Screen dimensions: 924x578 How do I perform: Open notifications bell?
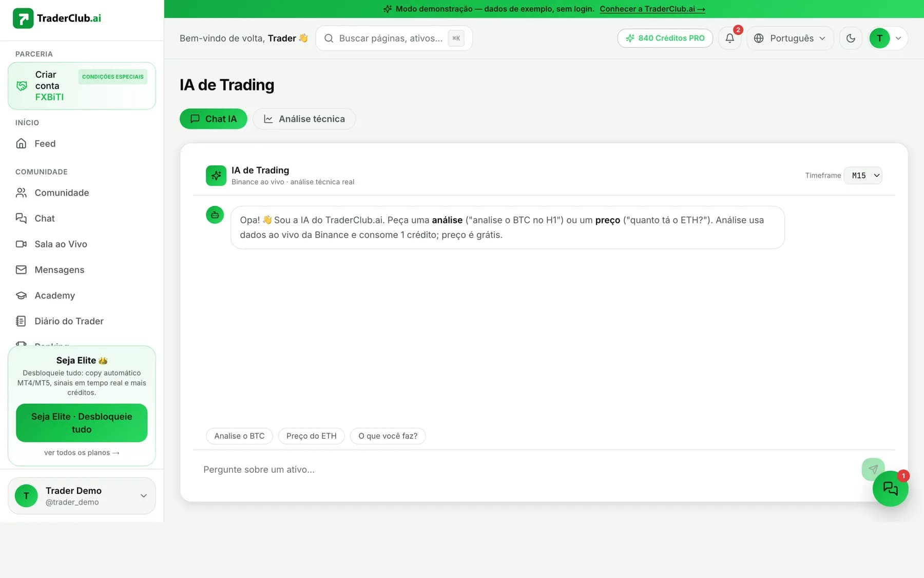point(729,38)
